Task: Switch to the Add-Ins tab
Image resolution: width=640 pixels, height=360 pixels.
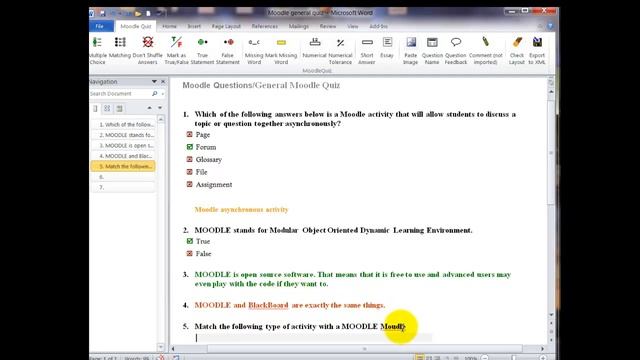Action: tap(378, 26)
